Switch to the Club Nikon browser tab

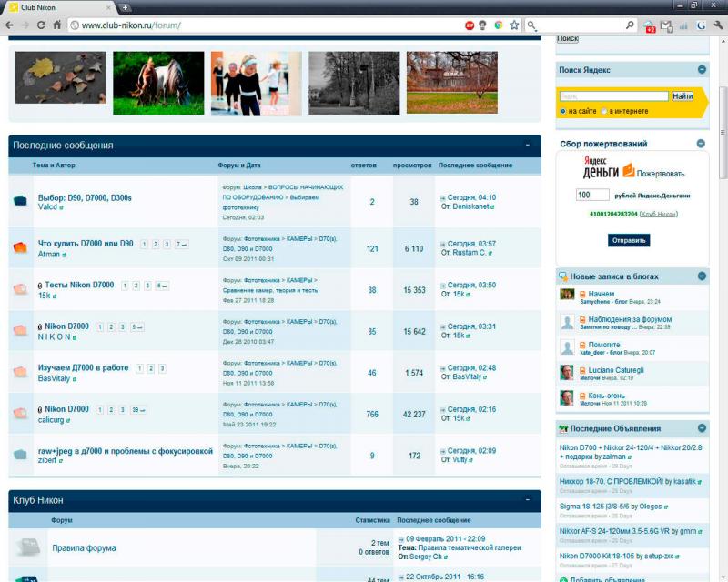(58, 7)
